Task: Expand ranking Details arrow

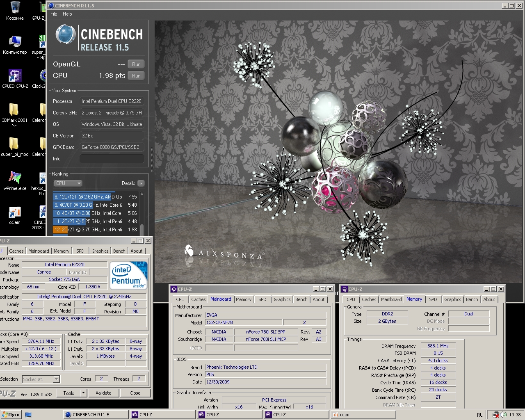Action: click(x=141, y=183)
